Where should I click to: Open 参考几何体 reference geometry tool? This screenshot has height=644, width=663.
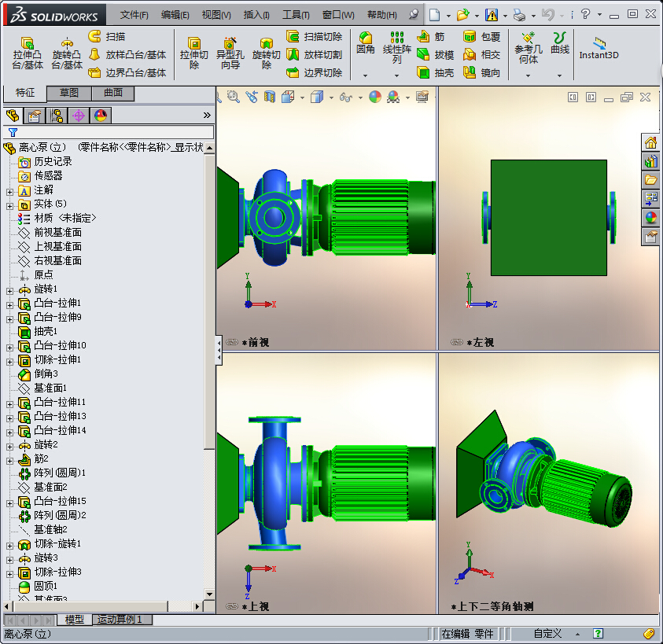tap(528, 48)
